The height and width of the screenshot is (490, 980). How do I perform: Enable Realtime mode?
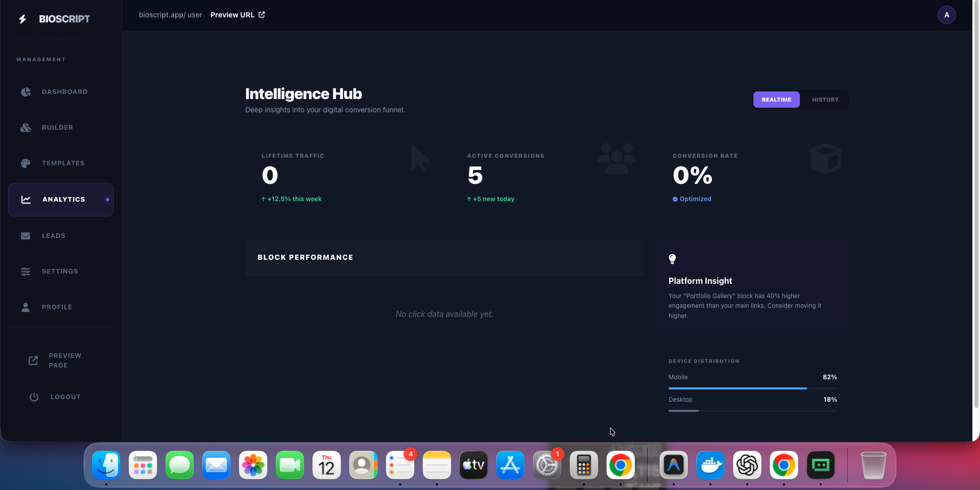coord(776,100)
